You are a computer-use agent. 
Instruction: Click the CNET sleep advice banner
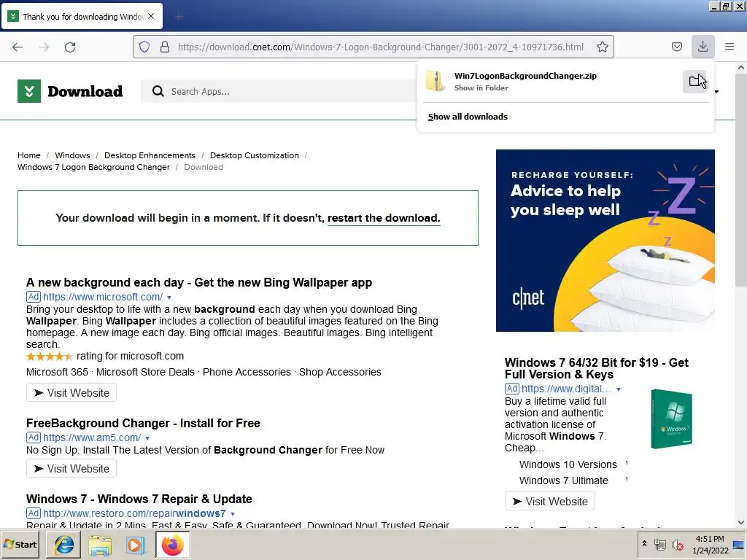point(605,241)
